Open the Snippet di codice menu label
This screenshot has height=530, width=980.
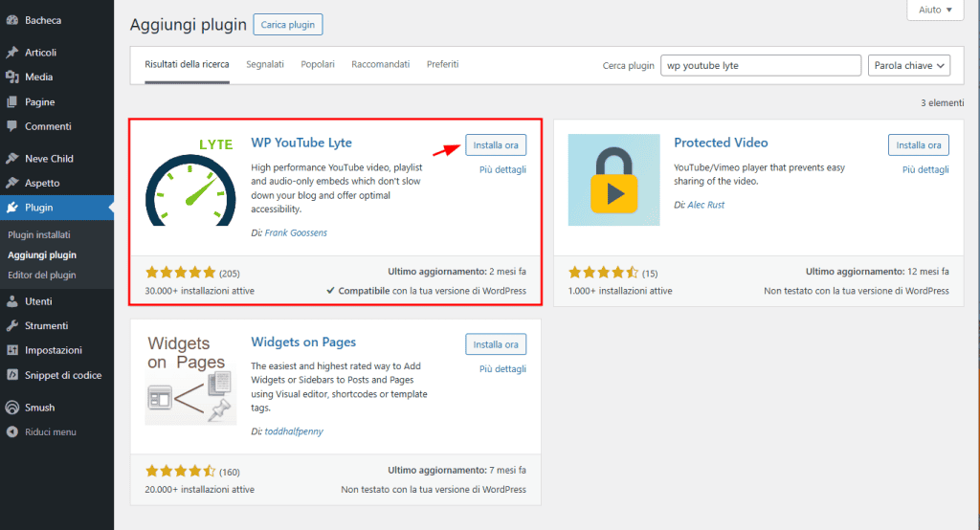pyautogui.click(x=63, y=375)
